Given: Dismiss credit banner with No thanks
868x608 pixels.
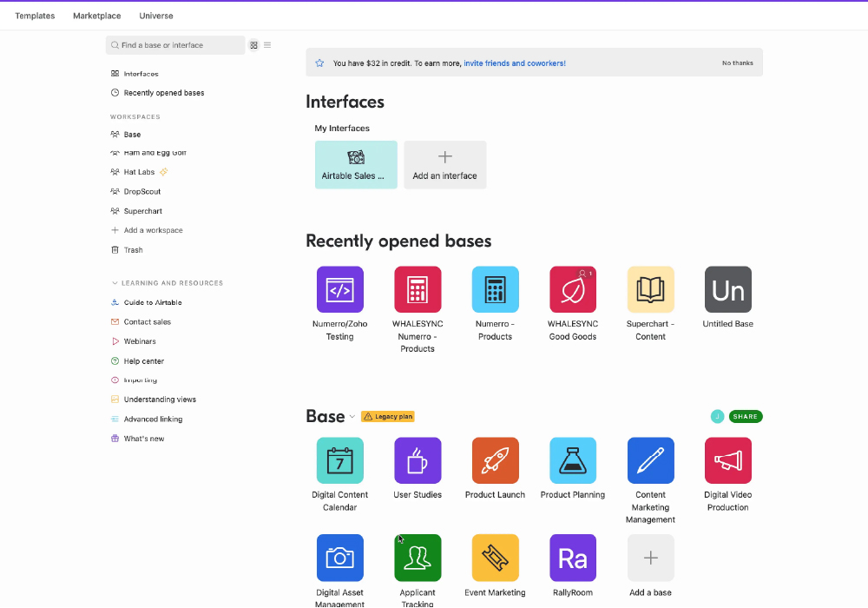Looking at the screenshot, I should click(737, 63).
